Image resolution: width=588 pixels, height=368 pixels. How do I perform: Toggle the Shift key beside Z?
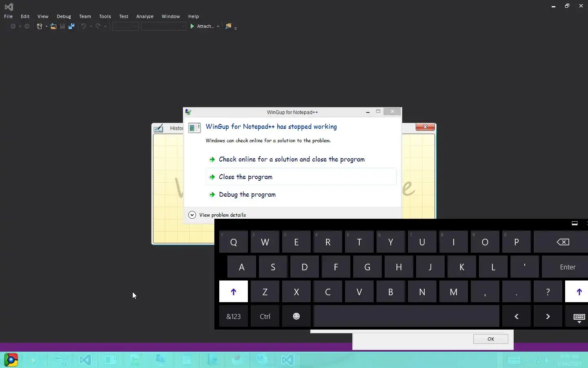tap(234, 292)
